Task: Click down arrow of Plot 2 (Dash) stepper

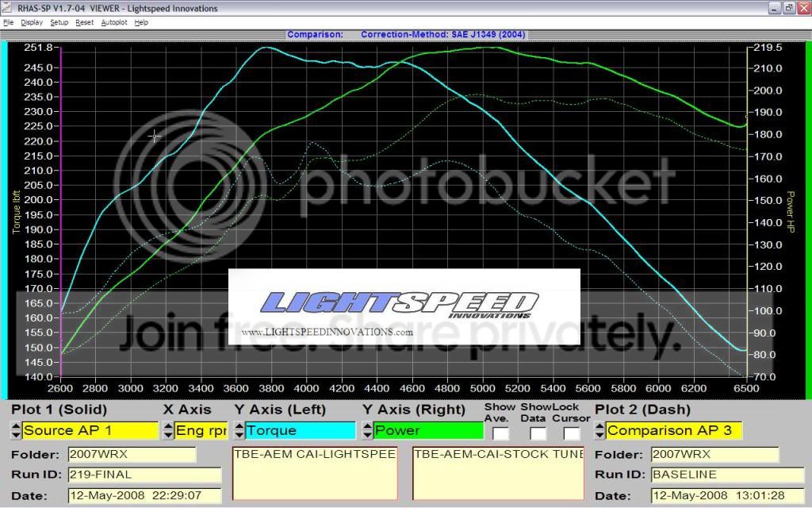Action: [599, 435]
